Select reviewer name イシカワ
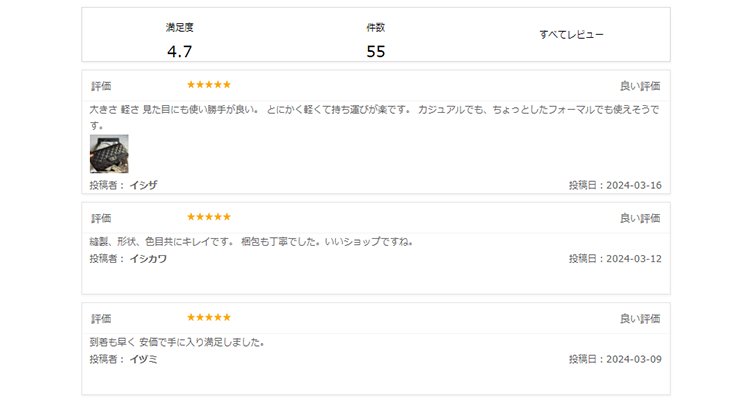Screen dimensions: 750x402 click(148, 259)
